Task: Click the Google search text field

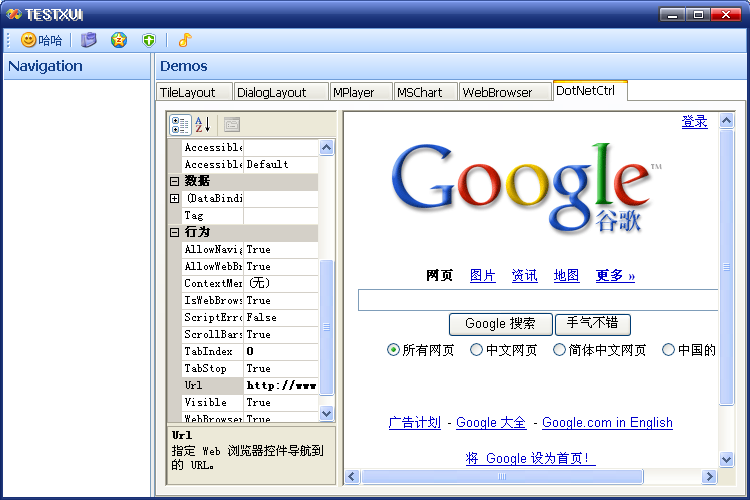Action: point(538,300)
